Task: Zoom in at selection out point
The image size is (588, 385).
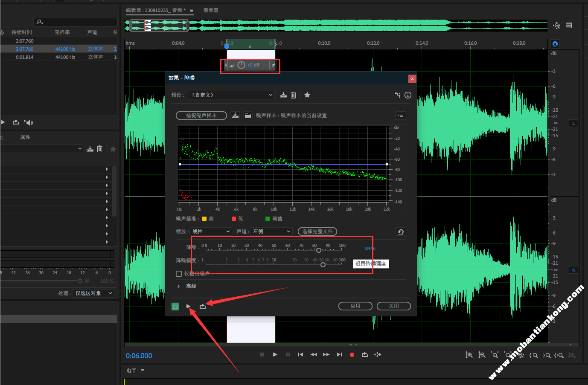Action: coord(547,355)
